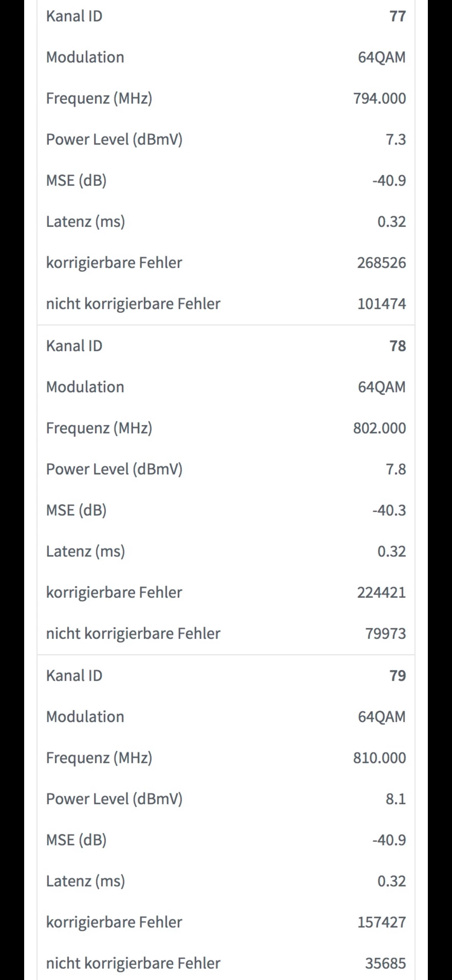Screen dimensions: 452x980
Task: Select the Latenz (ms) label for channel 78
Action: click(85, 552)
